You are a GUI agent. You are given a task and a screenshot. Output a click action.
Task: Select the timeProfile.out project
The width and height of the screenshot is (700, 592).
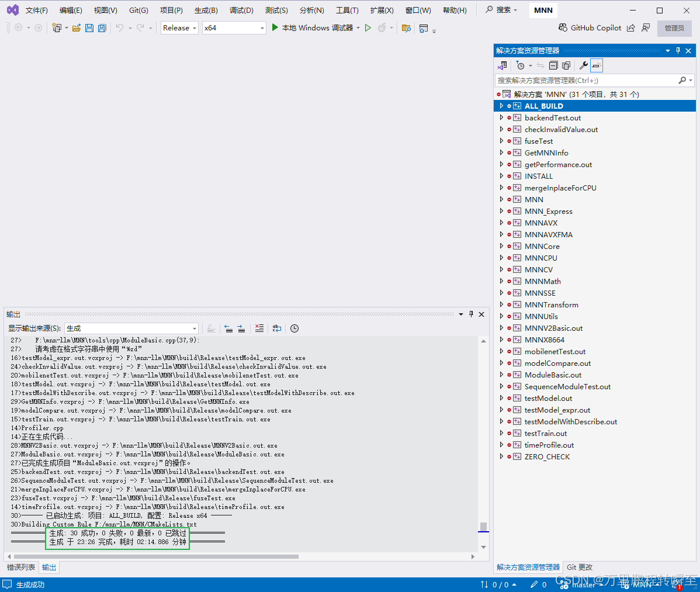tap(549, 445)
